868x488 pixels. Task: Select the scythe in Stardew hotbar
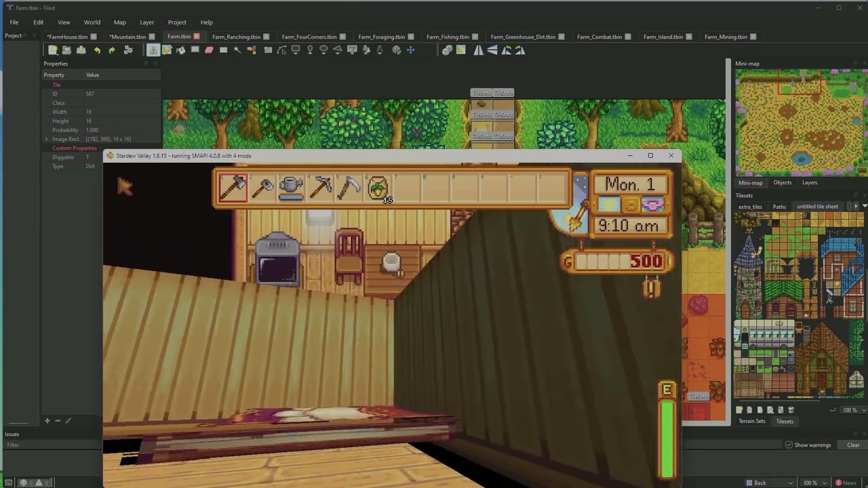coord(349,188)
